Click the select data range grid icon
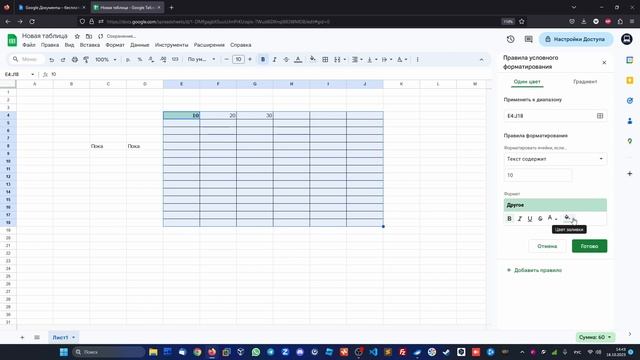Image resolution: width=640 pixels, height=360 pixels. [600, 116]
